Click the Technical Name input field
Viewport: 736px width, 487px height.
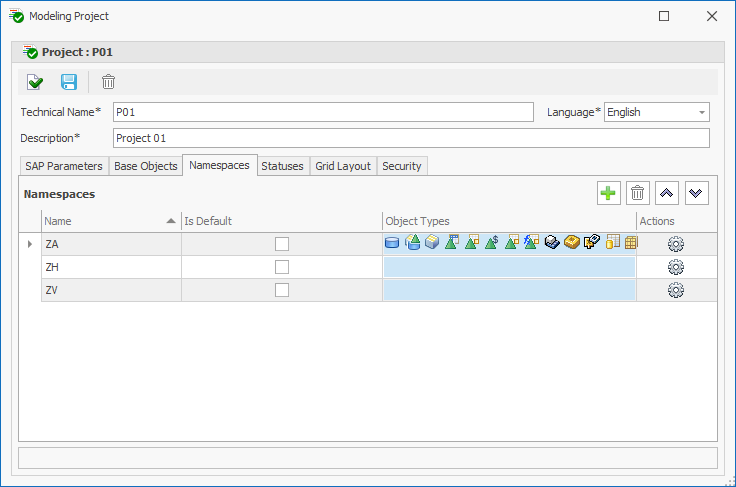322,112
